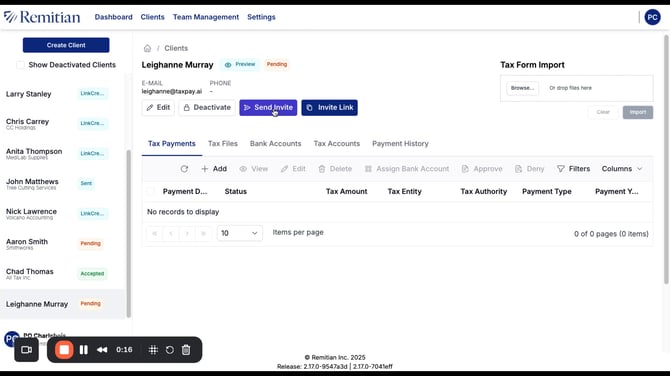Select Nick Lawrence in client list
This screenshot has width=670, height=376.
63,214
